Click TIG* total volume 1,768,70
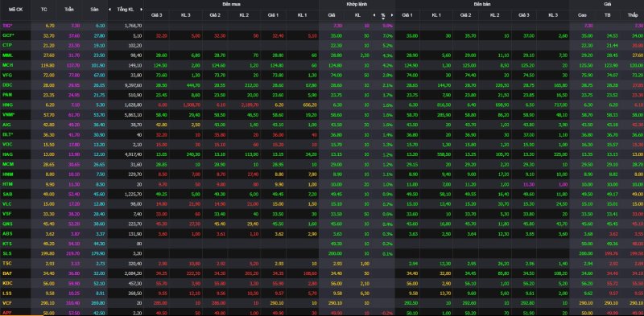 tap(134, 26)
